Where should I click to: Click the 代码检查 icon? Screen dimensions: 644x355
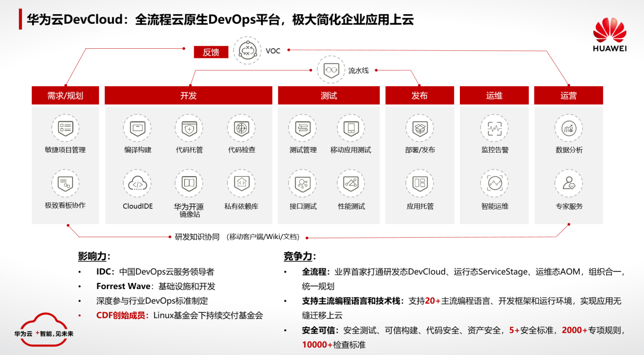(242, 128)
